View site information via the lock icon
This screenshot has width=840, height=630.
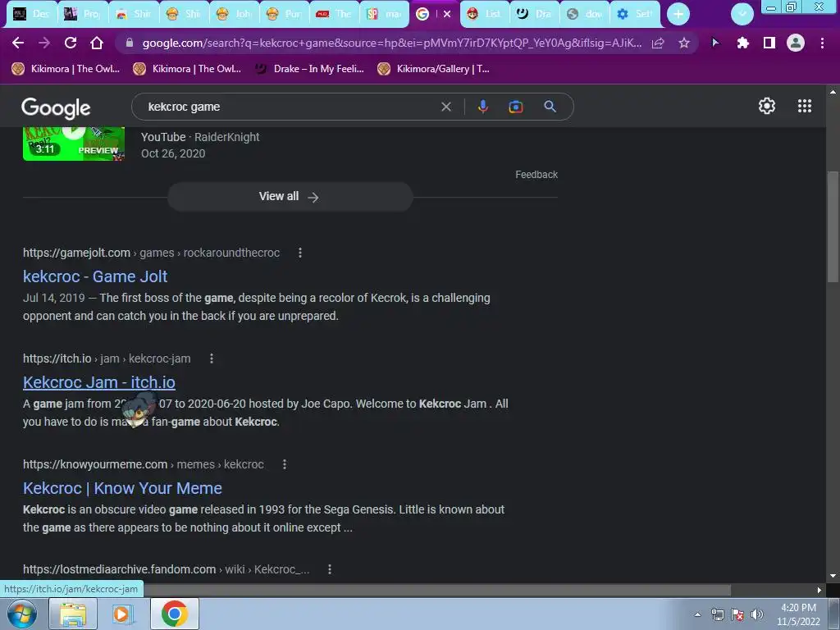(129, 43)
